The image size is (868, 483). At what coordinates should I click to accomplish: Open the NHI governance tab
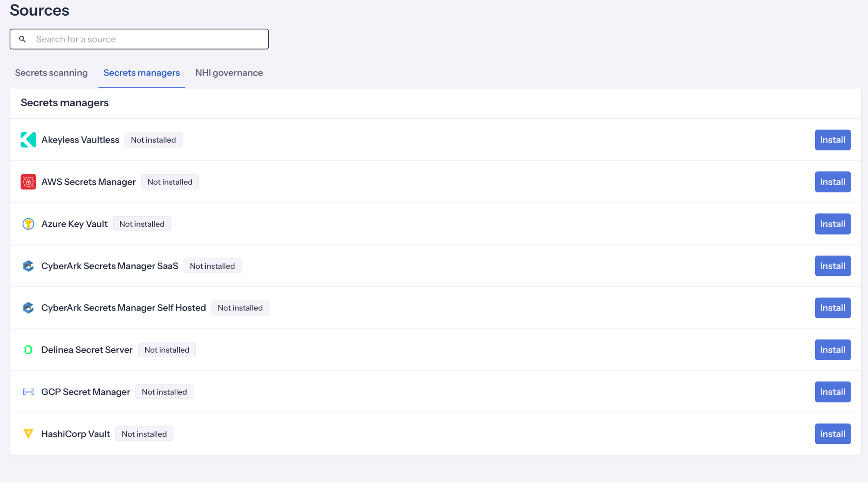coord(229,73)
